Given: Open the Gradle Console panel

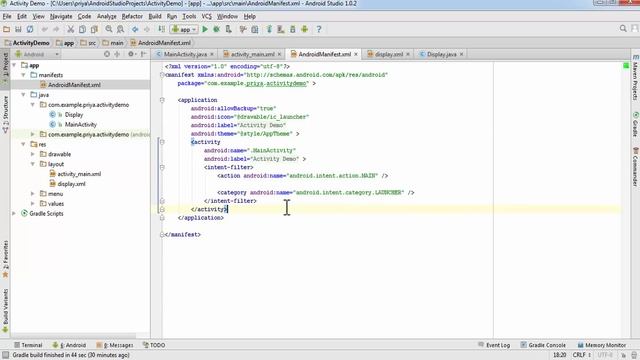Looking at the screenshot, I should pos(543,345).
